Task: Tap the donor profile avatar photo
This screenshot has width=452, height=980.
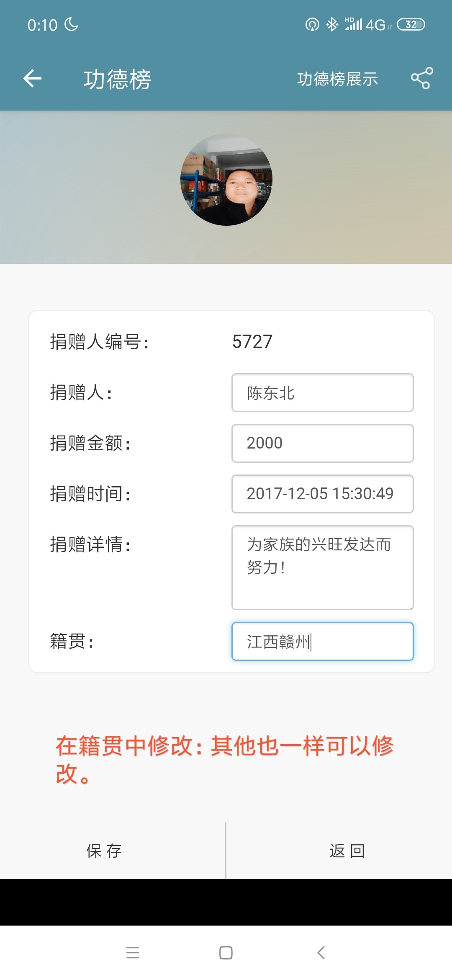Action: pyautogui.click(x=226, y=180)
